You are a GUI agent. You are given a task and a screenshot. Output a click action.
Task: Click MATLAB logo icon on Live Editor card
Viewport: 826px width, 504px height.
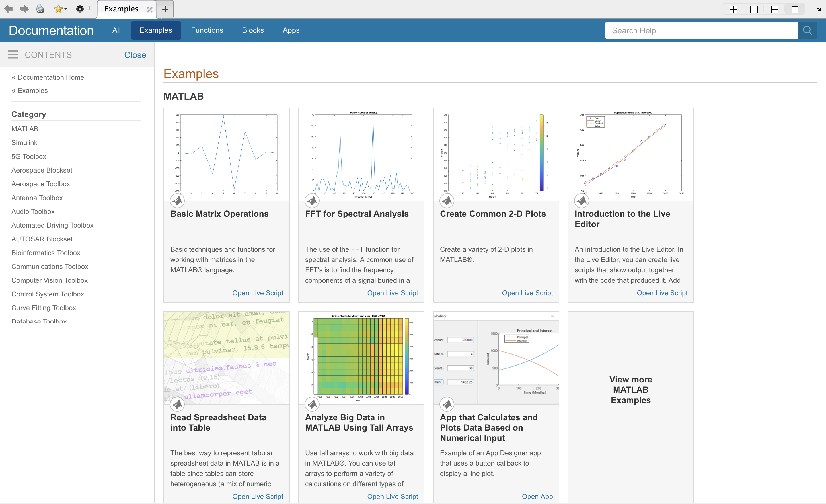(x=581, y=201)
